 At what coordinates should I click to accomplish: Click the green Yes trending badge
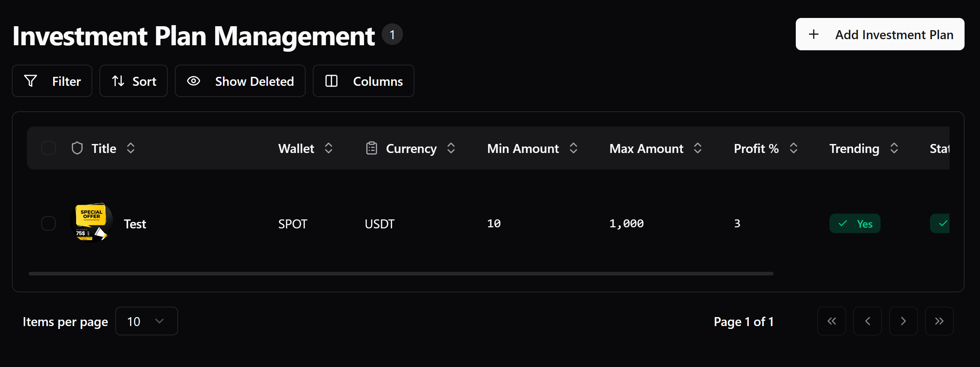coord(854,224)
